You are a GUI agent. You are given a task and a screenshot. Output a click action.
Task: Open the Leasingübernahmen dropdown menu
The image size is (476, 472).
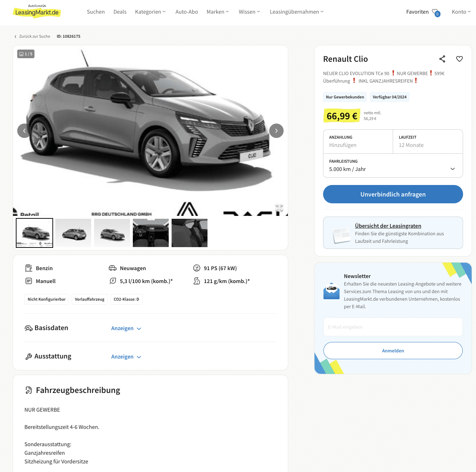297,12
